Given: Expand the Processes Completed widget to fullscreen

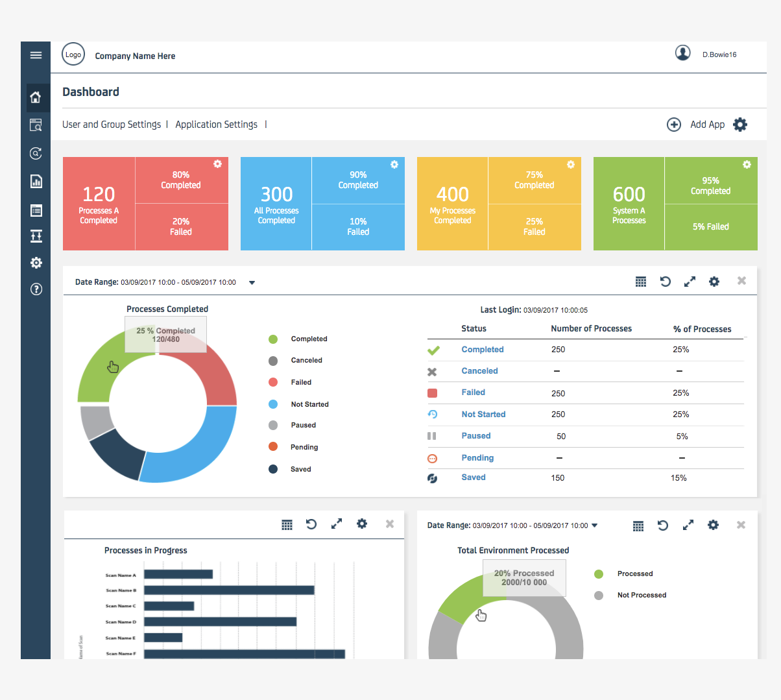Looking at the screenshot, I should [x=689, y=281].
